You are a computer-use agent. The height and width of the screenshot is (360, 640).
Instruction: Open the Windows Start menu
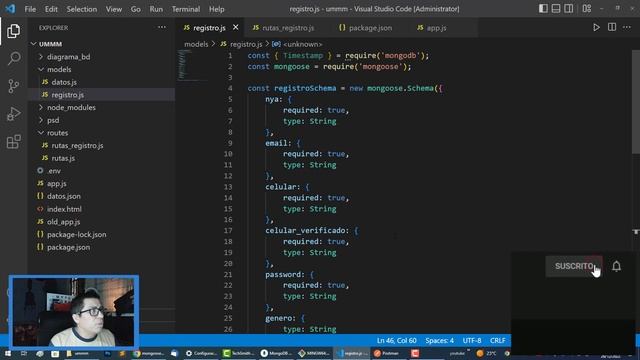click(8, 353)
